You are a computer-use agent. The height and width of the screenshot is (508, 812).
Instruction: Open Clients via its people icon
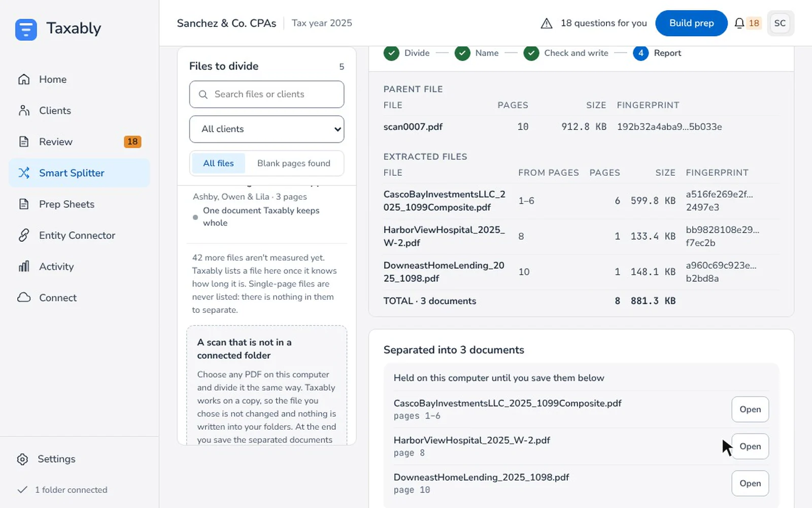24,110
